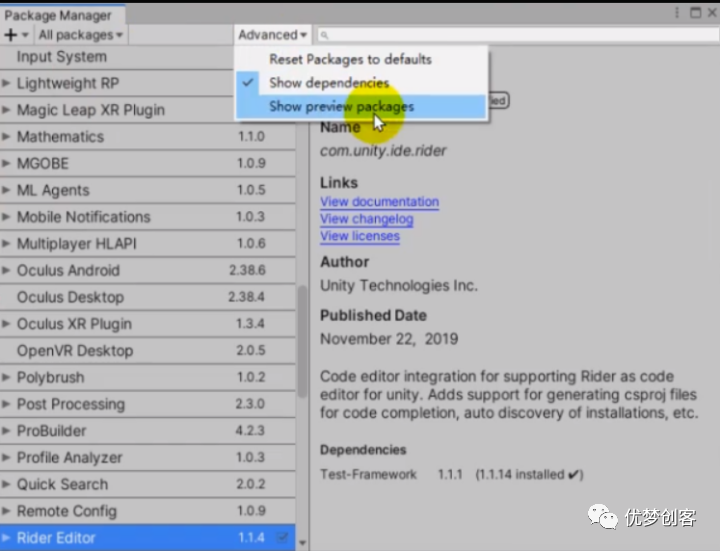Expand Magic Leap XR Plugin versions
The height and width of the screenshot is (551, 720).
[x=6, y=110]
